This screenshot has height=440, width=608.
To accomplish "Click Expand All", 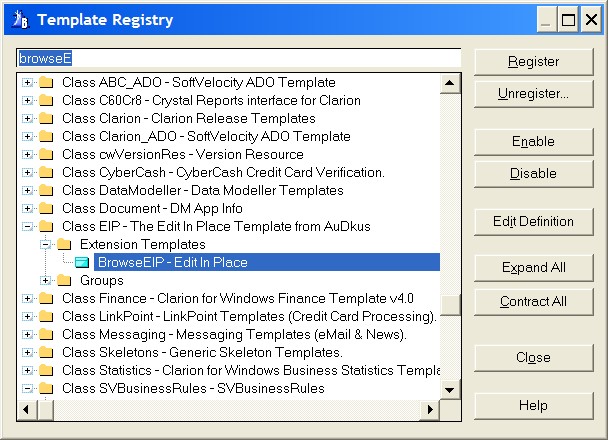I will tap(534, 267).
